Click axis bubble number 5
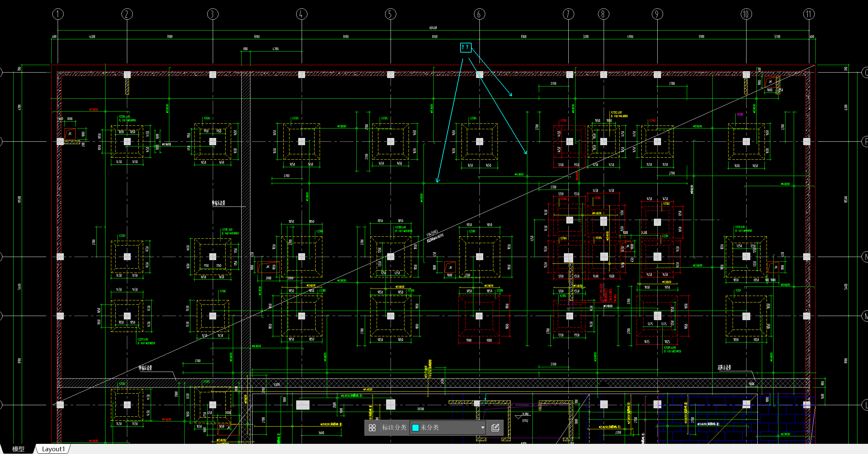 point(391,14)
